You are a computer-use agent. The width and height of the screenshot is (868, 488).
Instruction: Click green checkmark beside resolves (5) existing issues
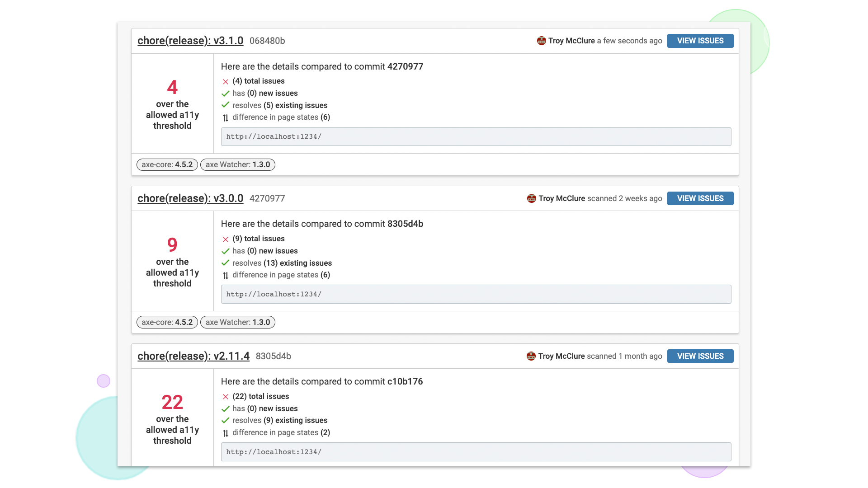coord(225,105)
